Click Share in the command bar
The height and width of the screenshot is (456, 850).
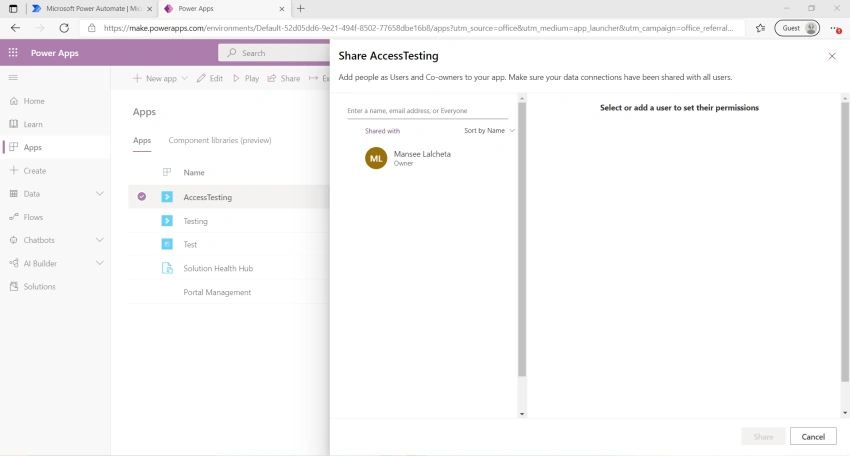(284, 78)
